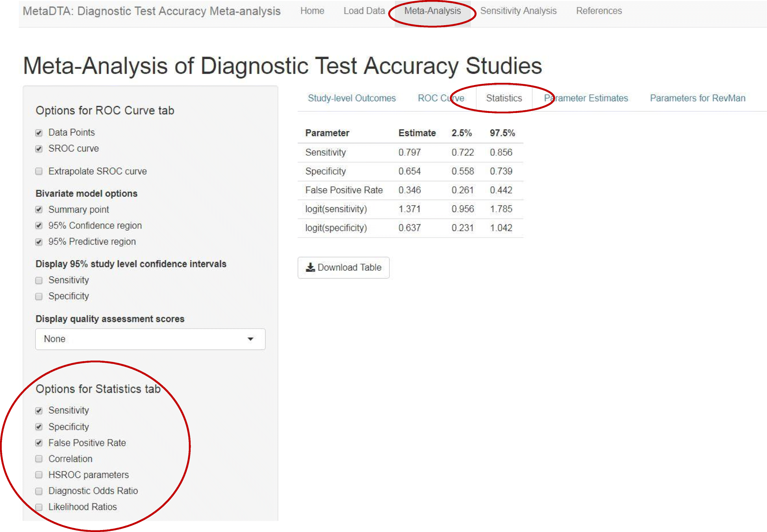Click False Positive Rate estimate 0.346
Image resolution: width=767 pixels, height=532 pixels.
click(x=409, y=190)
